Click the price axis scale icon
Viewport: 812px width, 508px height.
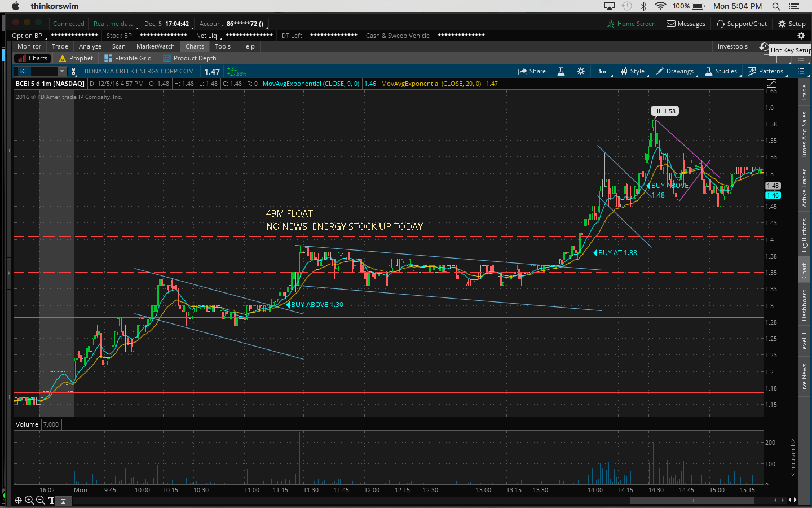pyautogui.click(x=771, y=84)
